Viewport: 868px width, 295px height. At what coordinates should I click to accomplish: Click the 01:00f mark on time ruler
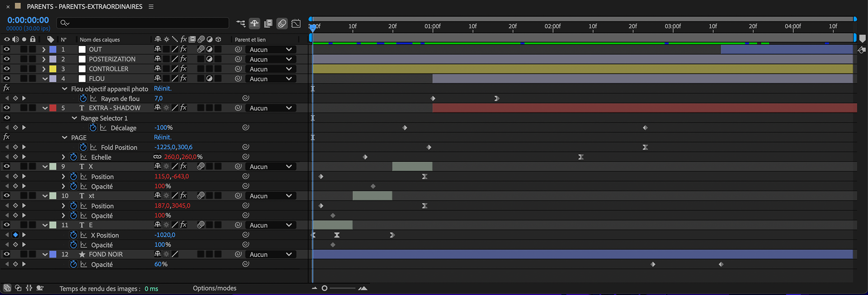pos(433,26)
